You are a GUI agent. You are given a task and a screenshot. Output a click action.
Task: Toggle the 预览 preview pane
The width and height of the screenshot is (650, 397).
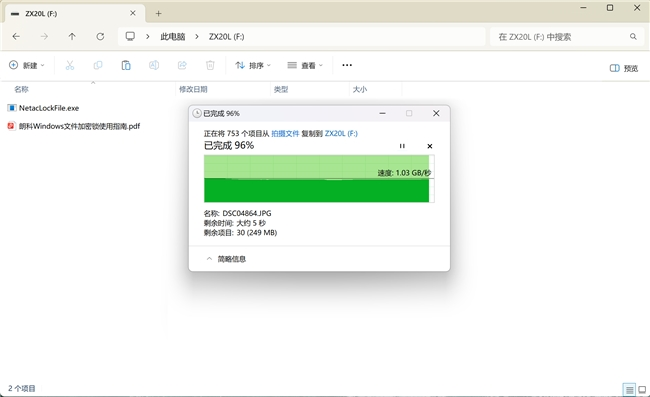coord(624,68)
